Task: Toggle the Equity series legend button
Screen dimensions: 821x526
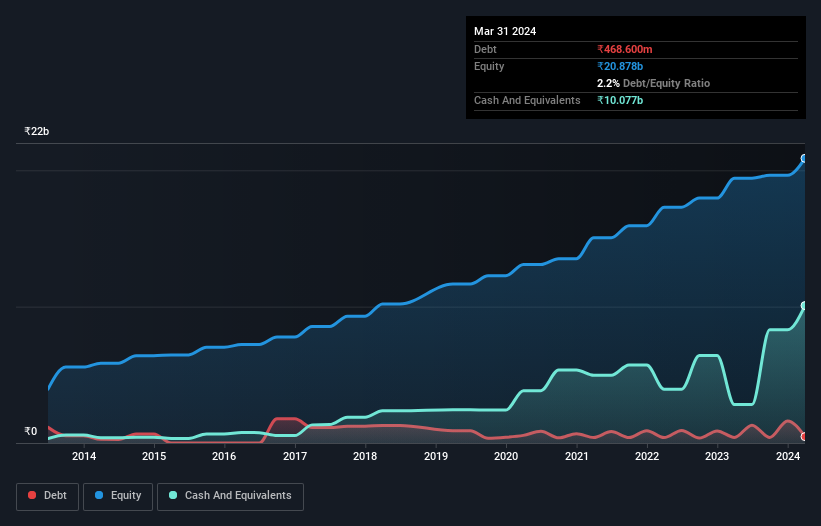Action: pos(118,496)
